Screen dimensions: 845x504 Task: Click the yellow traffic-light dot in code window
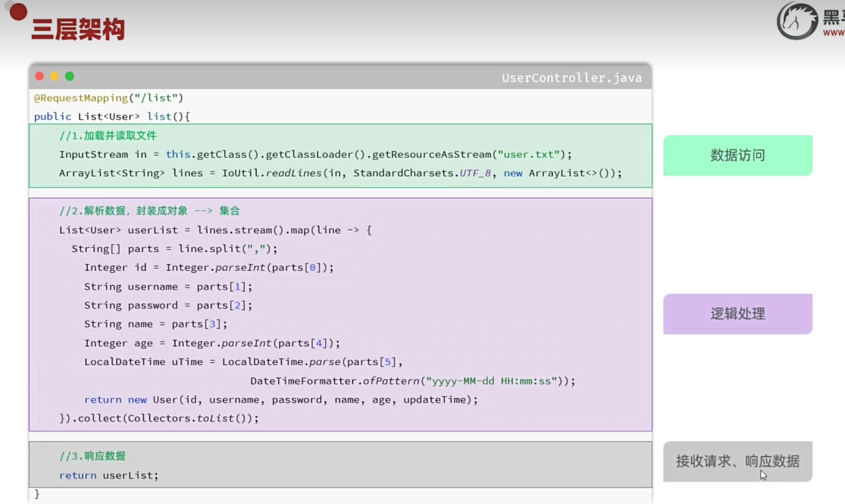tap(54, 76)
